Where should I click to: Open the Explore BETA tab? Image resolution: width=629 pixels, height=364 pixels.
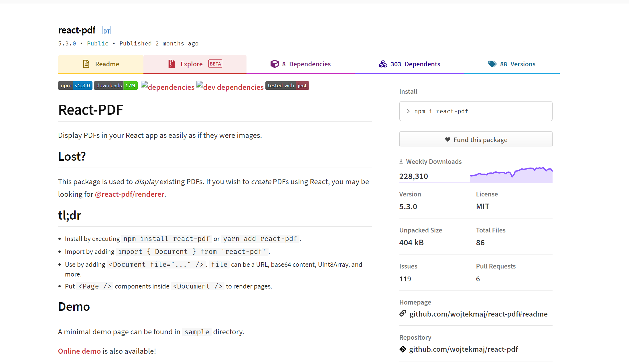click(195, 64)
